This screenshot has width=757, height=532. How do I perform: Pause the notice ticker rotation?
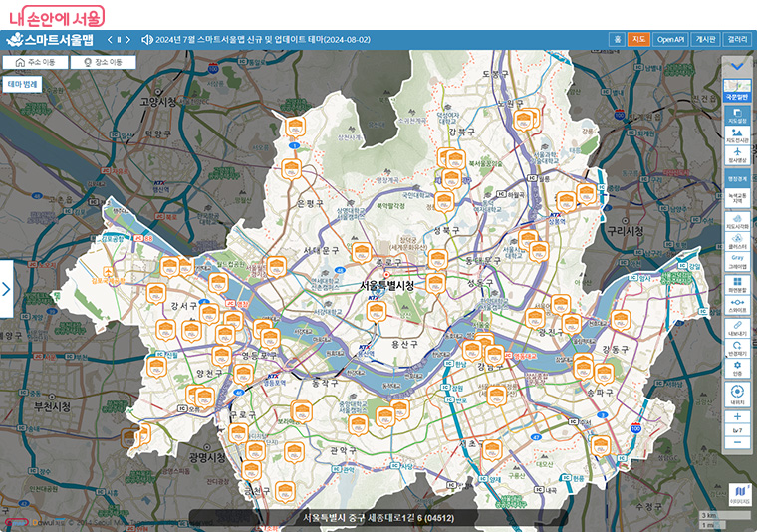click(x=119, y=40)
